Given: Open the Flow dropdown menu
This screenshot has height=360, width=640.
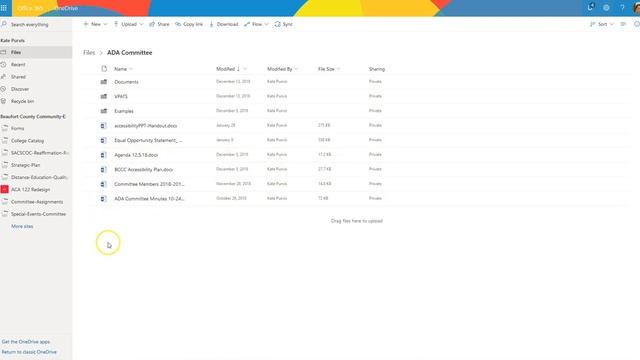Looking at the screenshot, I should 256,24.
